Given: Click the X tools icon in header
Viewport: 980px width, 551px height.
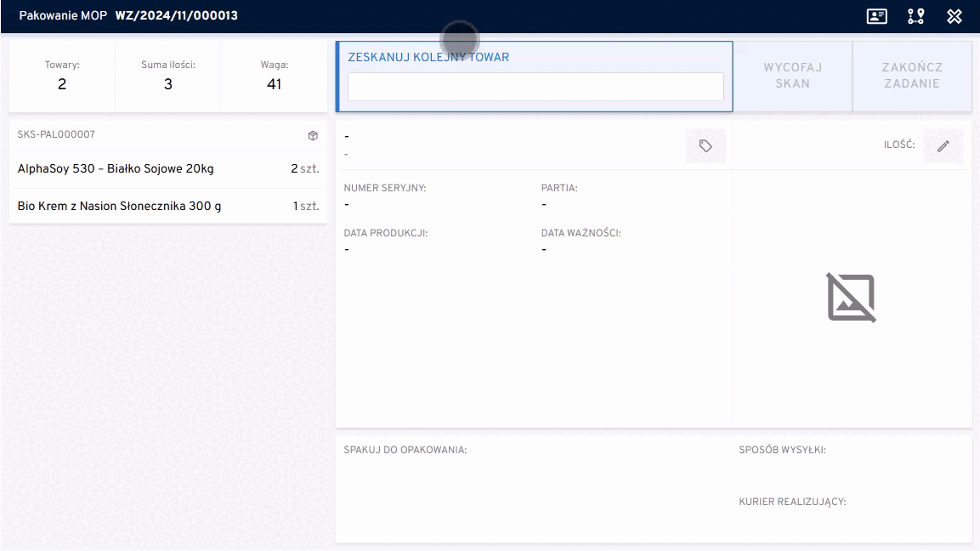Looking at the screenshot, I should coord(954,16).
